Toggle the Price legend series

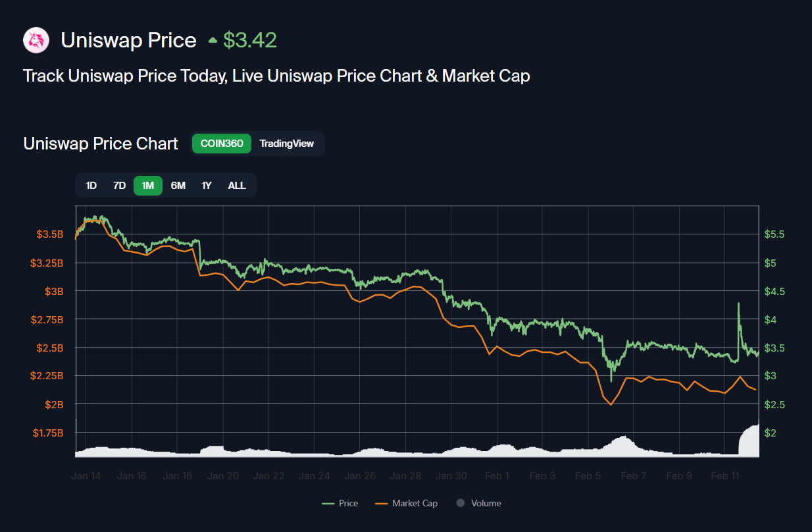[x=340, y=503]
